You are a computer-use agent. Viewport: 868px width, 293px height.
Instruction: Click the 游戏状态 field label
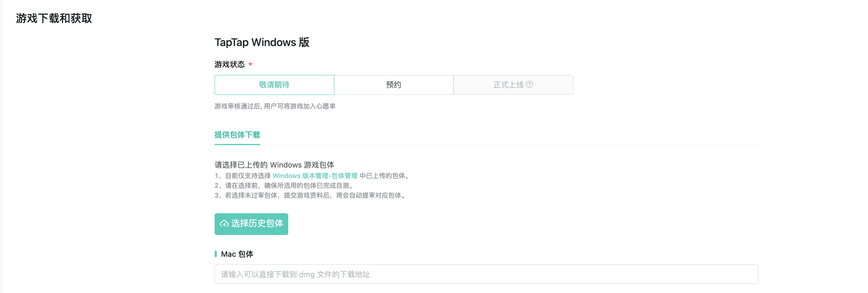tap(230, 65)
